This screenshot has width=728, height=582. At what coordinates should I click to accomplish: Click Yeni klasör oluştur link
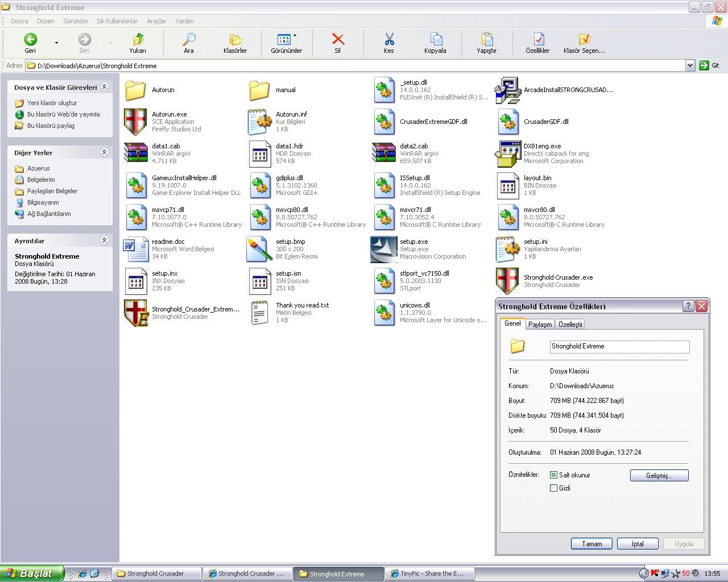click(52, 103)
